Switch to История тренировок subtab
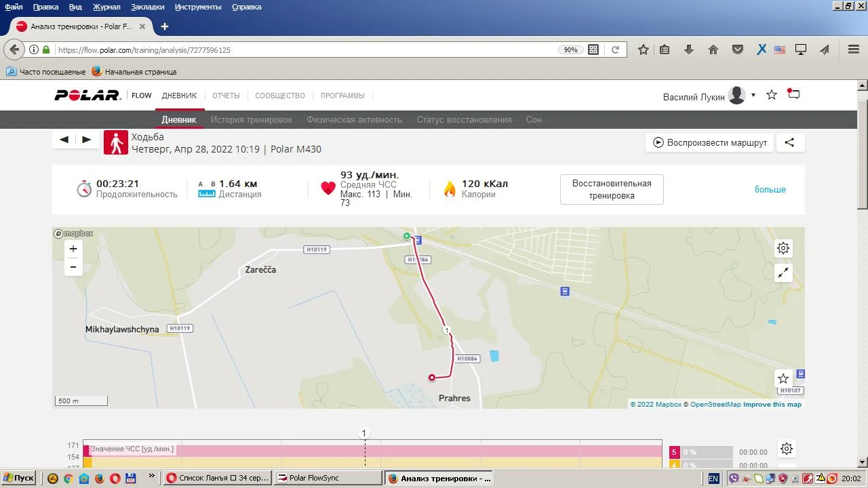This screenshot has width=868, height=488. (252, 119)
